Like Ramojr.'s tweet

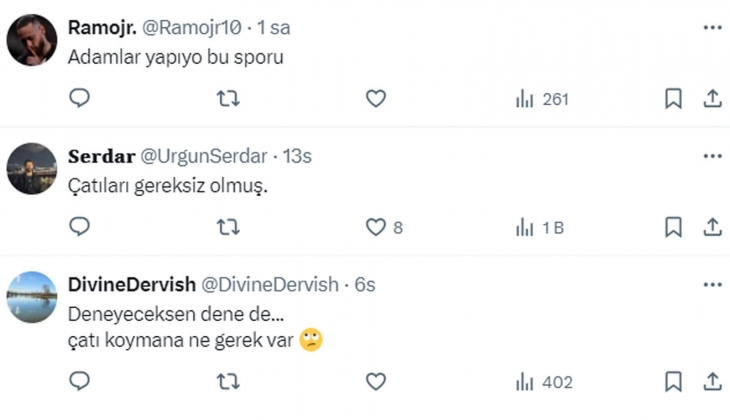pyautogui.click(x=375, y=99)
